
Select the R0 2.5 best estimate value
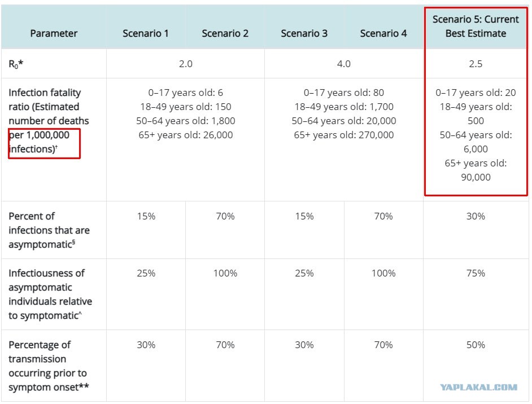click(476, 64)
